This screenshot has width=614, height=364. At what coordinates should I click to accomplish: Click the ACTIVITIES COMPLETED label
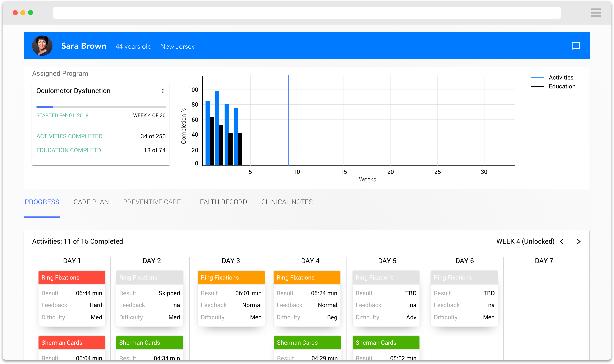tap(69, 136)
